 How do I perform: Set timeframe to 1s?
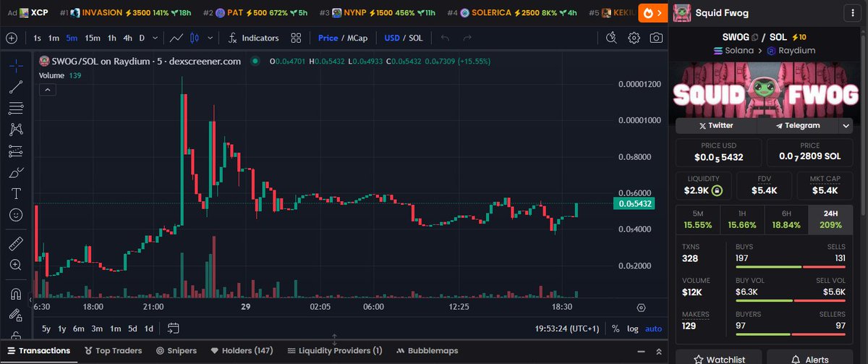pyautogui.click(x=38, y=38)
